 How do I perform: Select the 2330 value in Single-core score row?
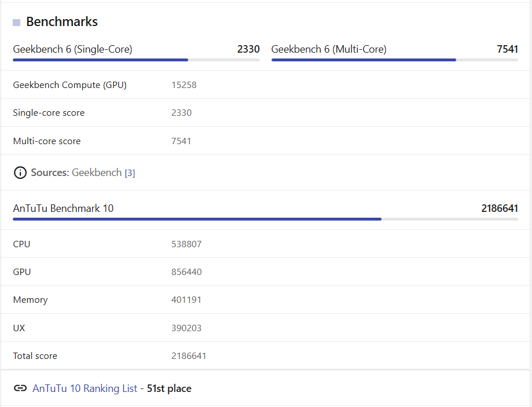coord(182,113)
